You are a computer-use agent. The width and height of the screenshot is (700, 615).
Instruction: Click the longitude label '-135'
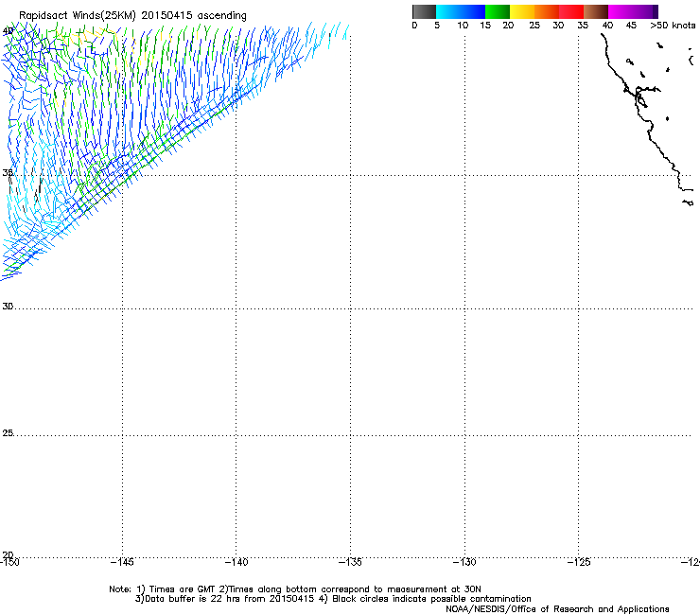(350, 562)
